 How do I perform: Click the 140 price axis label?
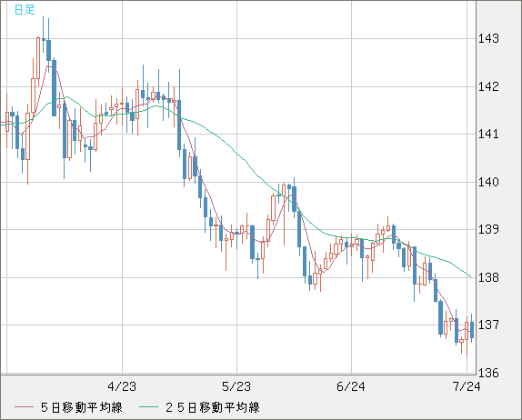pyautogui.click(x=488, y=182)
